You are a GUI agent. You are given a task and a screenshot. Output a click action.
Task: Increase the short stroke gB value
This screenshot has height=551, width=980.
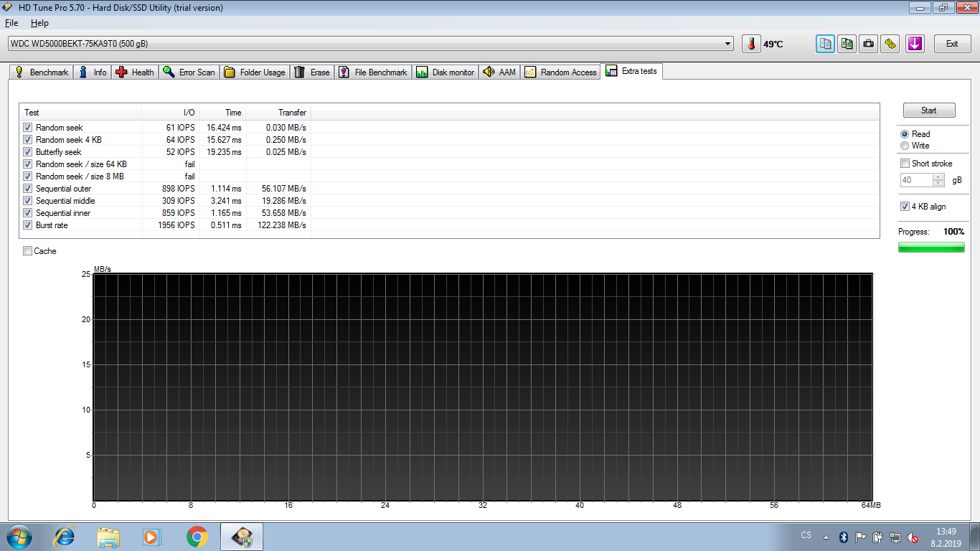point(938,177)
